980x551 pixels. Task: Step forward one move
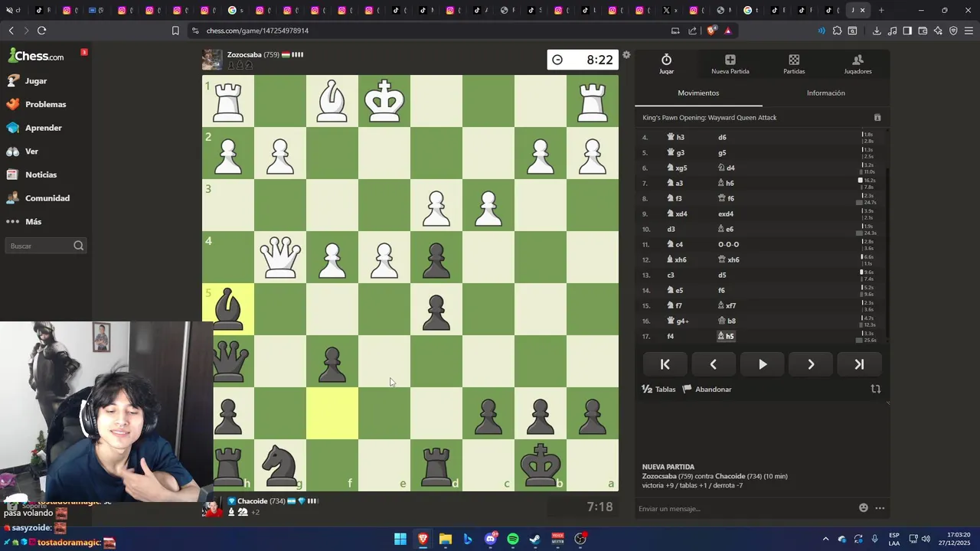[811, 365]
